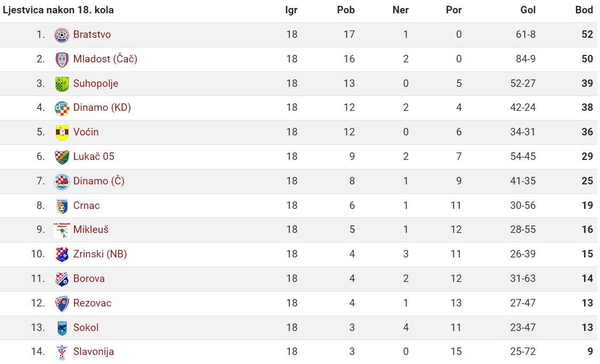This screenshot has width=600, height=364.
Task: Click the Ljestvica nakon 18. kola heading
Action: point(58,10)
